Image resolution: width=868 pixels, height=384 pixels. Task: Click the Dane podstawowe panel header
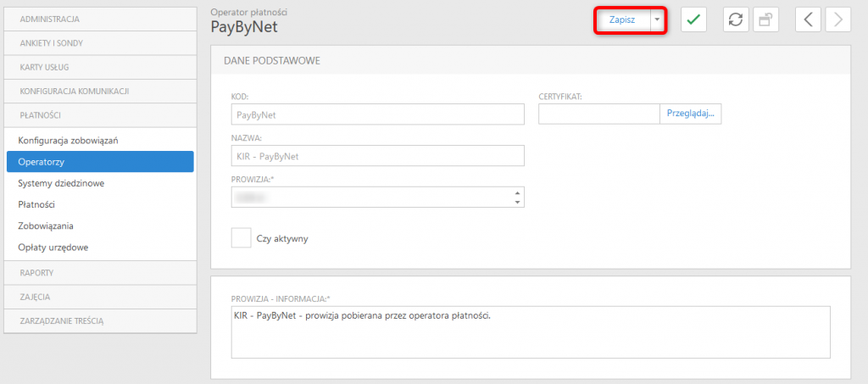click(x=531, y=60)
